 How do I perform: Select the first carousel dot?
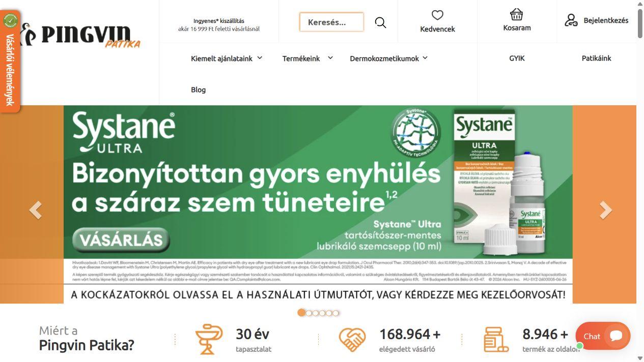point(301,313)
